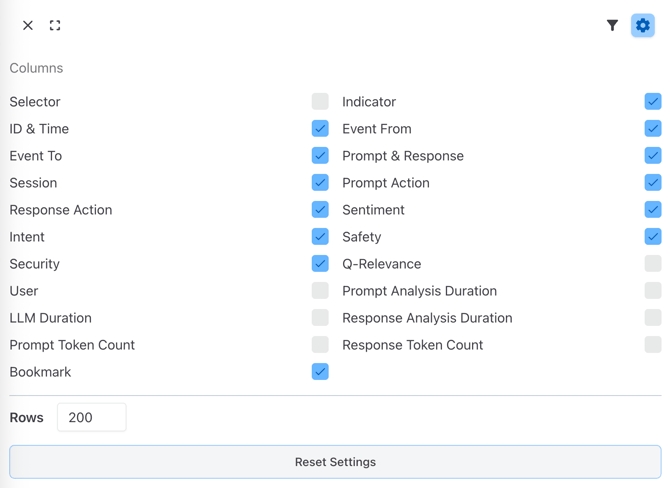Image resolution: width=670 pixels, height=488 pixels.
Task: Uncheck the ID & Time column
Action: (x=320, y=128)
